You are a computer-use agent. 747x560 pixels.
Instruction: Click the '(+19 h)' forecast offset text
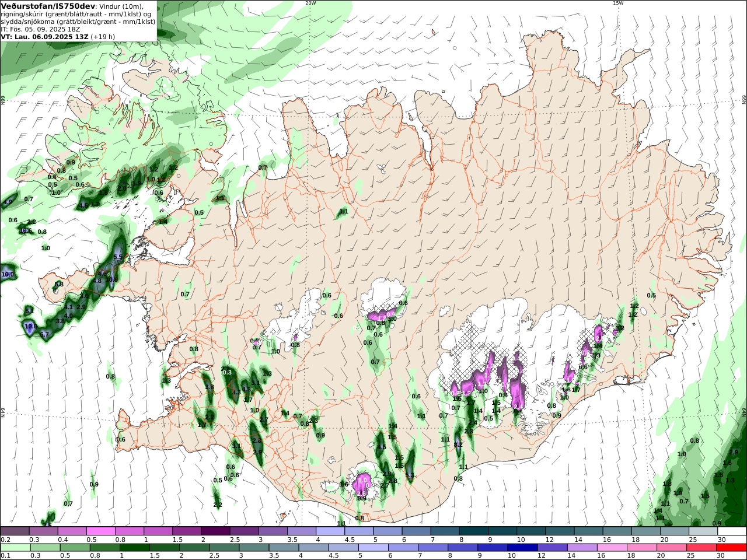click(x=103, y=36)
